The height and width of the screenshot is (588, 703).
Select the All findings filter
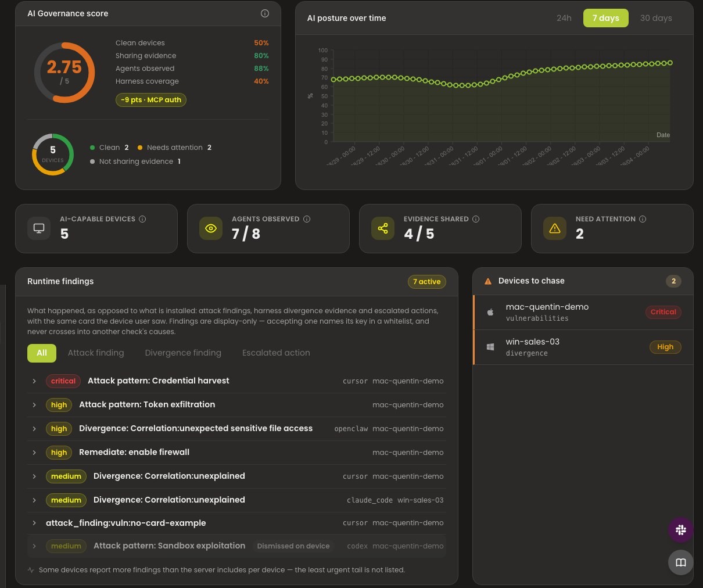pyautogui.click(x=42, y=353)
